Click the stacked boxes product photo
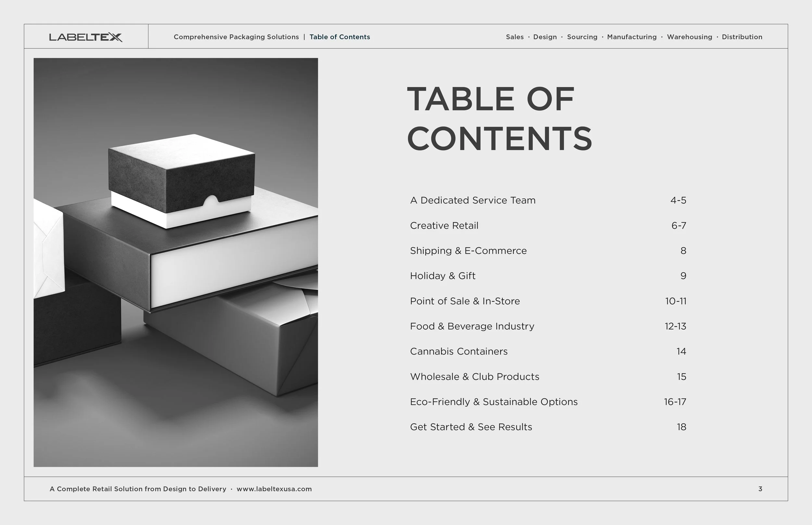The width and height of the screenshot is (812, 525). [x=176, y=262]
